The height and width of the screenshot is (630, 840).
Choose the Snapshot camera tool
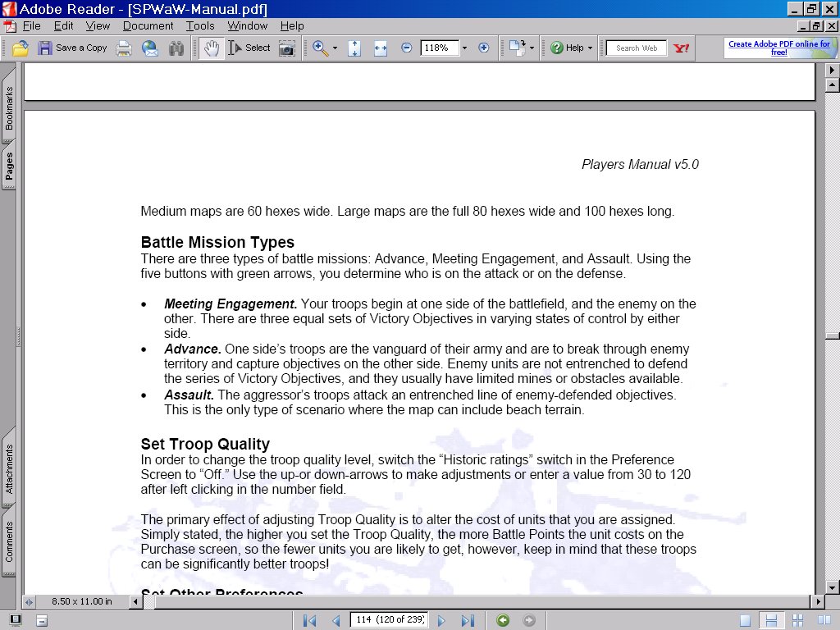point(287,48)
